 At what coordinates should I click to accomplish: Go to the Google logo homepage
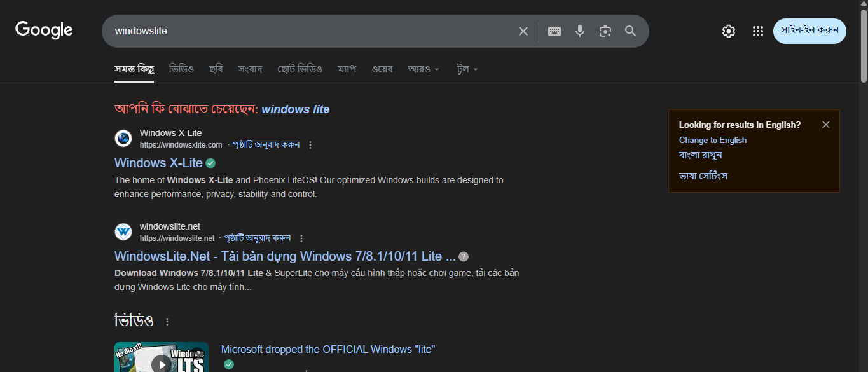44,30
